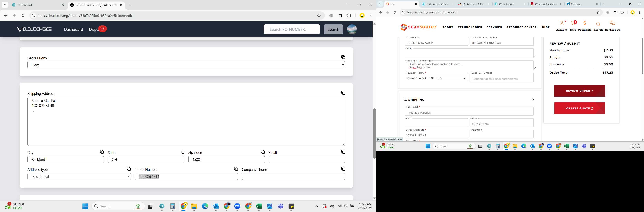This screenshot has height=212, width=644.
Task: Open the tab search dropdown in right browser
Action: [x=380, y=4]
